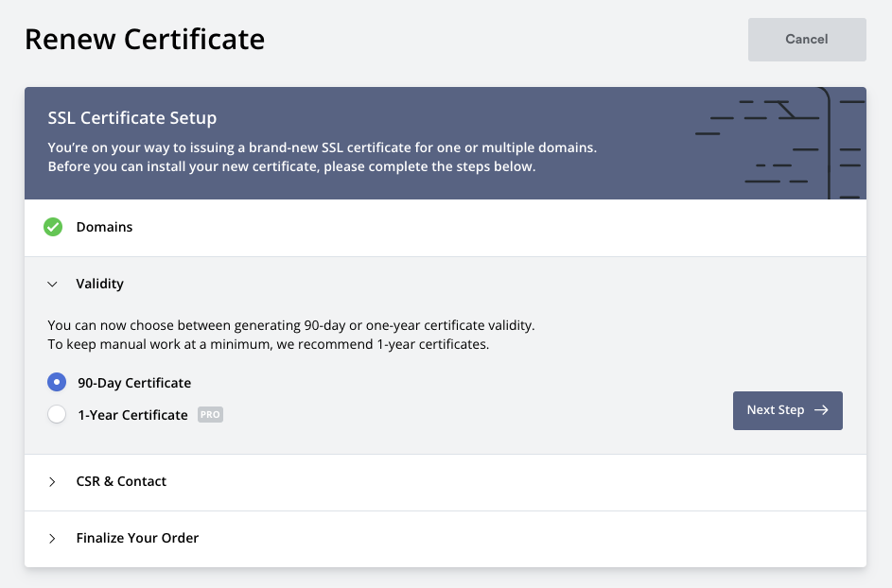
Task: Click the green checkmark icon beside Domains
Action: [x=53, y=227]
